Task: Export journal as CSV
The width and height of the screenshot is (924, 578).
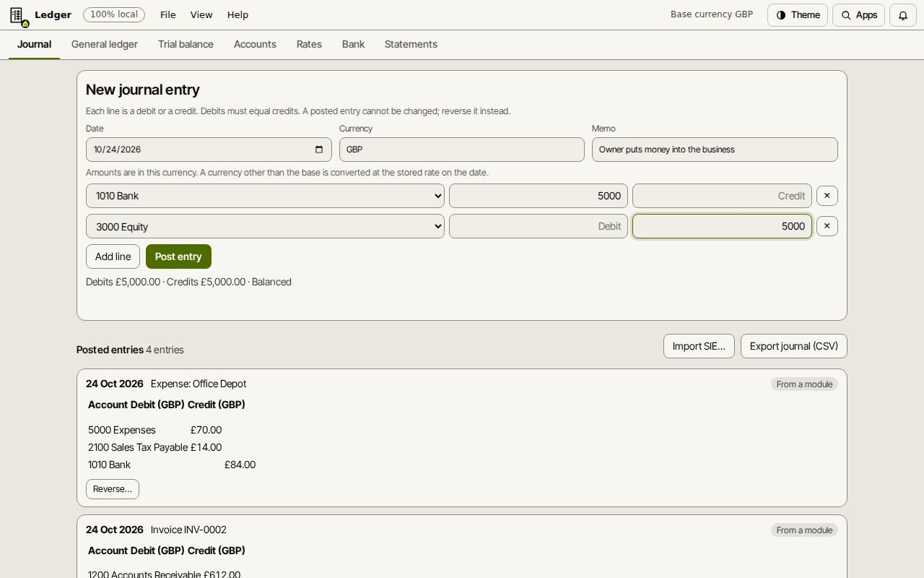Action: (794, 346)
